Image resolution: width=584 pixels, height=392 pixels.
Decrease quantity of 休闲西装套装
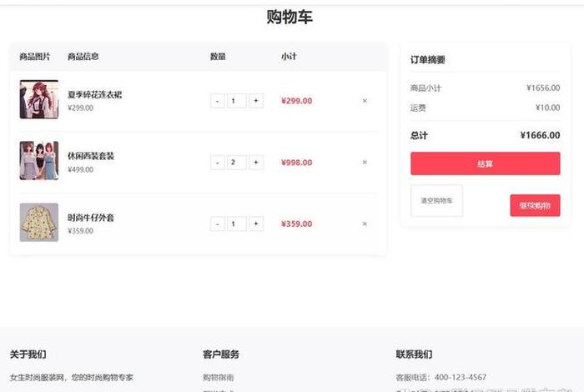[217, 163]
